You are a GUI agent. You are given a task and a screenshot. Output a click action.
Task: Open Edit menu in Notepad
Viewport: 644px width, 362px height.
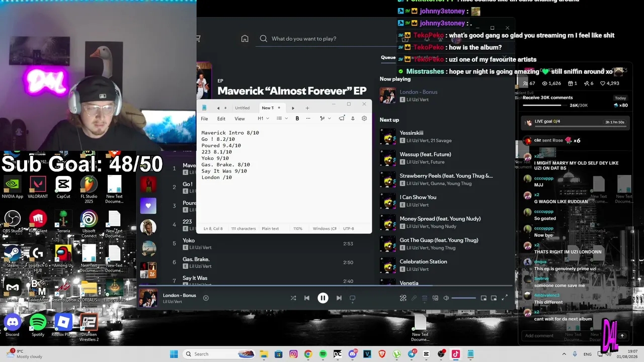[x=221, y=119]
